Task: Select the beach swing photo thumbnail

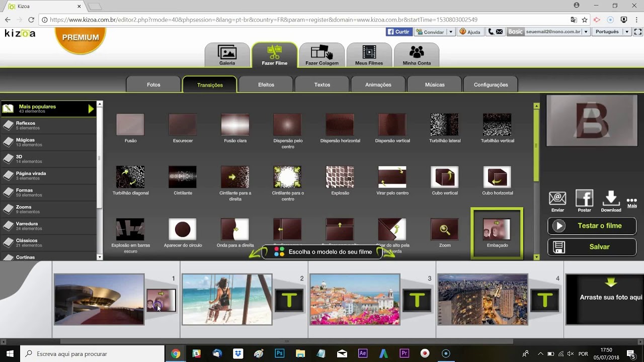Action: pos(227,299)
